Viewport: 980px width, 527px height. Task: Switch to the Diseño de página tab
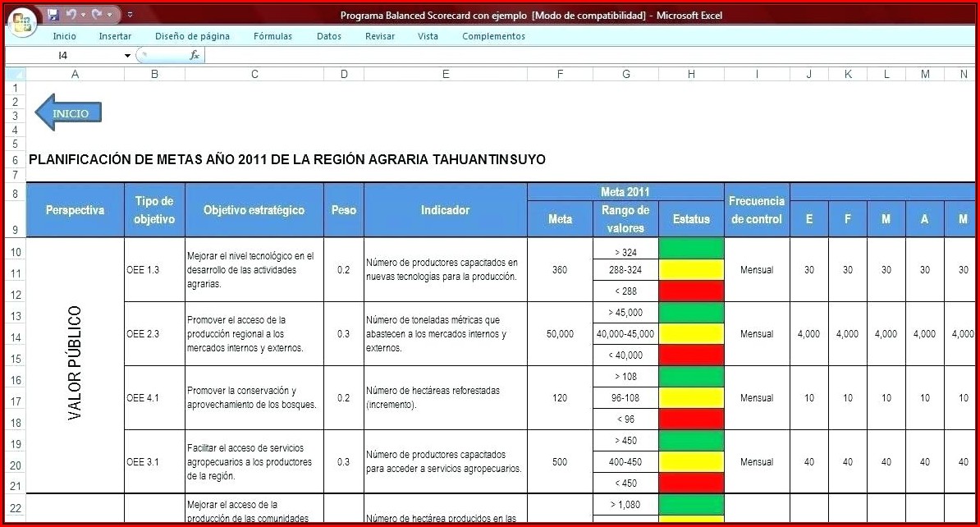coord(192,36)
